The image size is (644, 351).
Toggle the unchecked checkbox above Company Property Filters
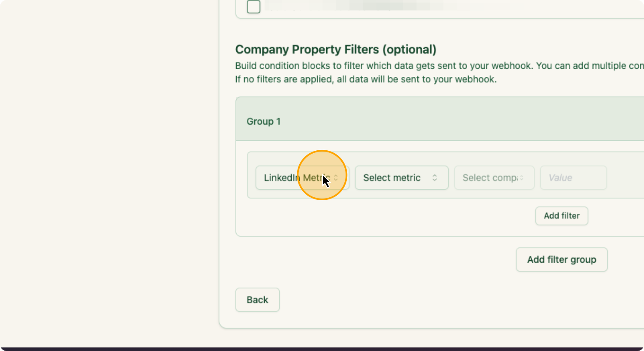(253, 7)
